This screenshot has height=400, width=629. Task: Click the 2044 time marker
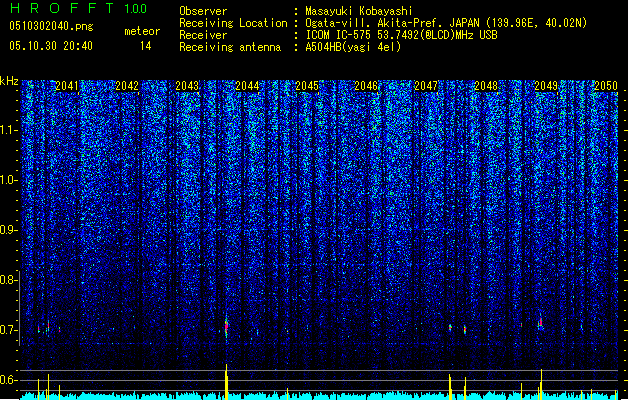tap(247, 86)
